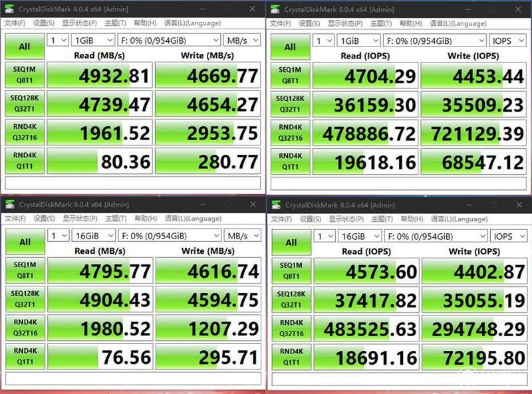Click CrystalDiskMark title icon in 16GiB IOPS window
Screen dimensions: 532x394
(x=276, y=205)
